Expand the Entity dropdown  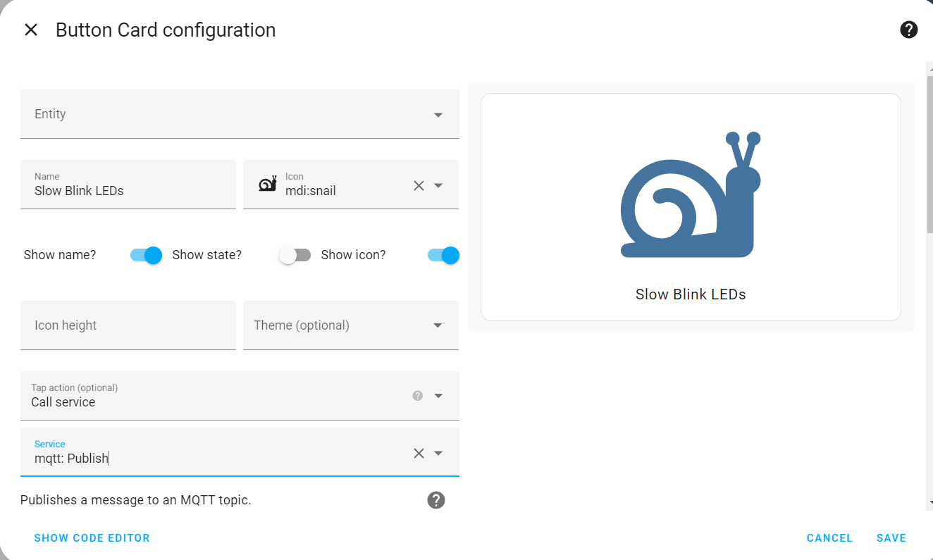tap(438, 115)
